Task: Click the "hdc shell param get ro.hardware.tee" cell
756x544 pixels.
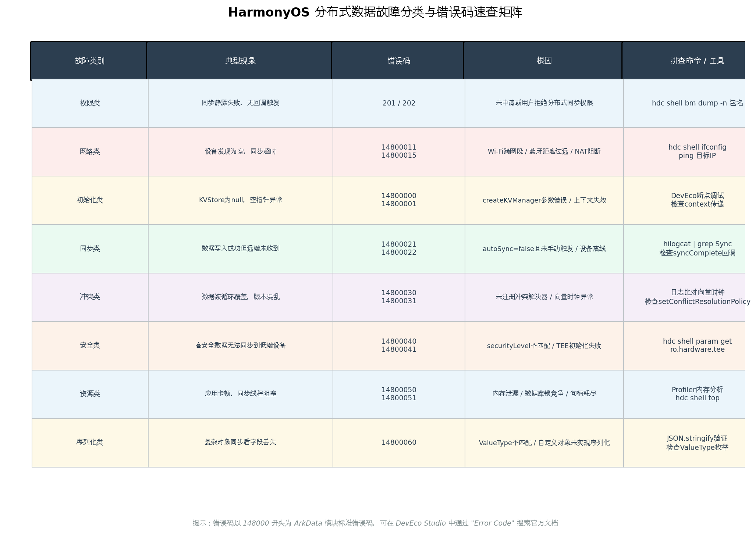Action: point(684,346)
